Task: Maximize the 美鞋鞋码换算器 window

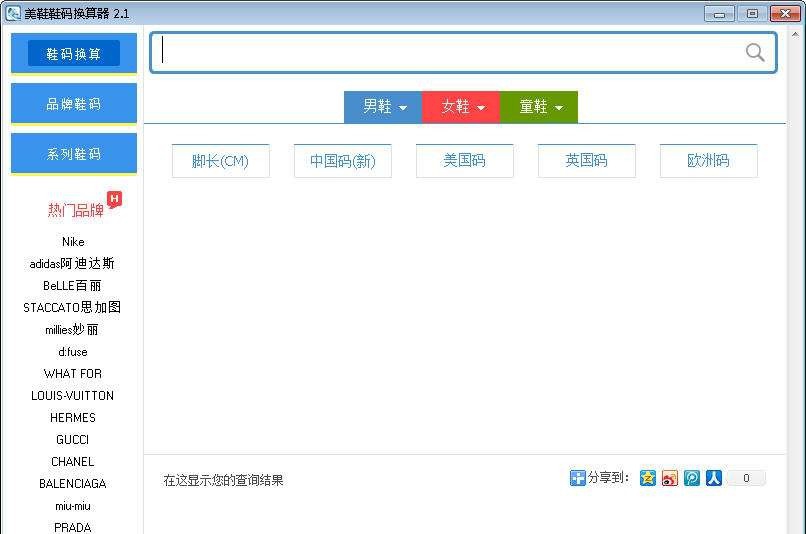Action: coord(752,14)
